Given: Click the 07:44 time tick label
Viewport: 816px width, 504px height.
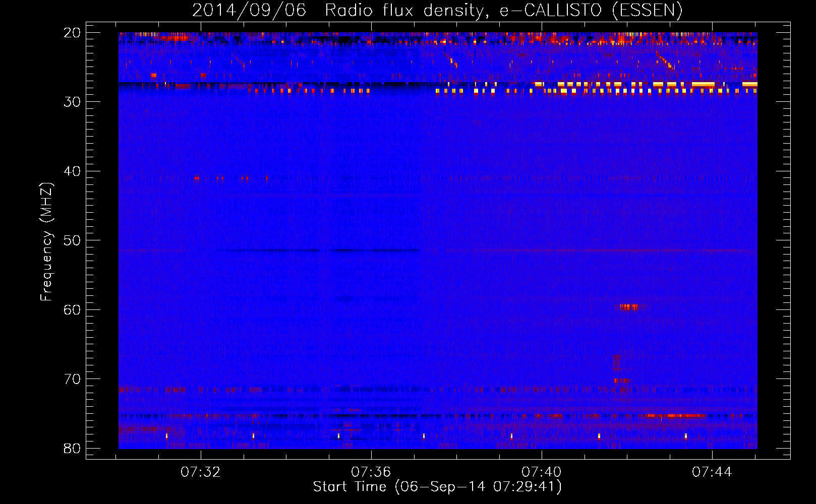Looking at the screenshot, I should coord(712,472).
